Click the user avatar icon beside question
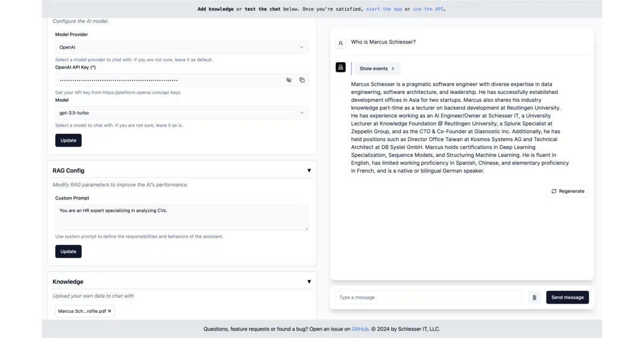Screen dimensions: 644x338 pyautogui.click(x=340, y=43)
